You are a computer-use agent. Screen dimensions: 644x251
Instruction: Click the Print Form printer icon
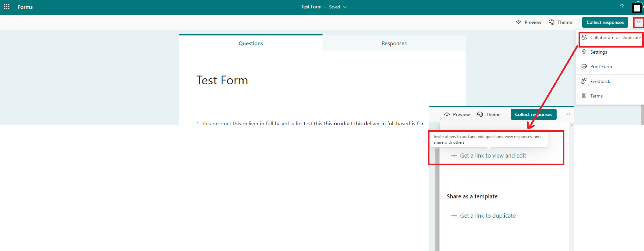click(584, 66)
